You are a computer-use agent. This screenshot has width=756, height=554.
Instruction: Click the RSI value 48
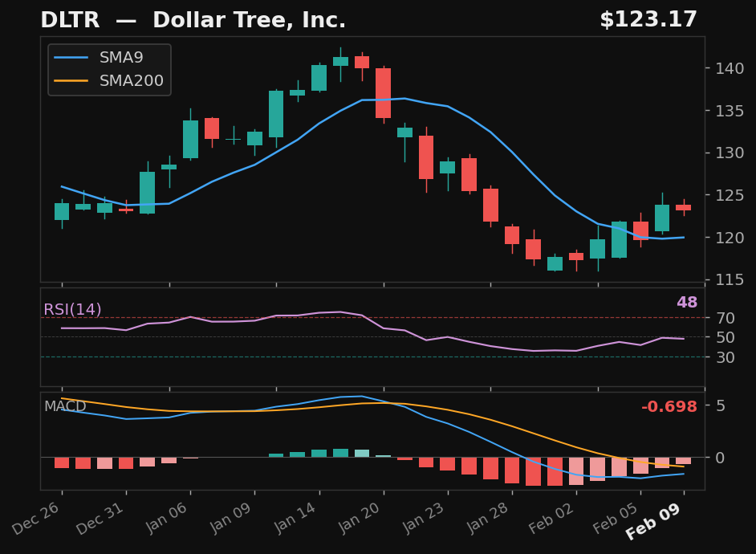tap(687, 303)
